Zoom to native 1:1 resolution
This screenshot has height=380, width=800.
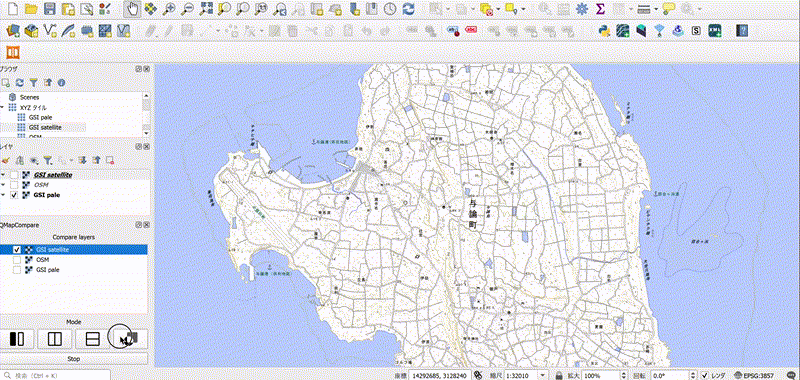click(261, 9)
